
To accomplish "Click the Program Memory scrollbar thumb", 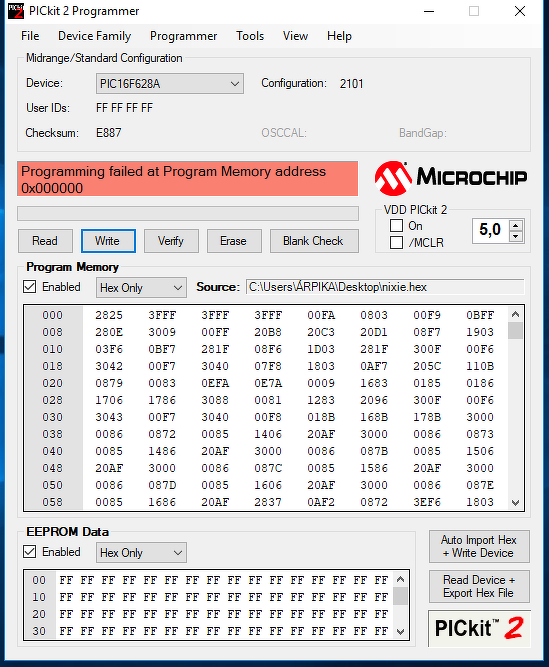I will pyautogui.click(x=515, y=330).
